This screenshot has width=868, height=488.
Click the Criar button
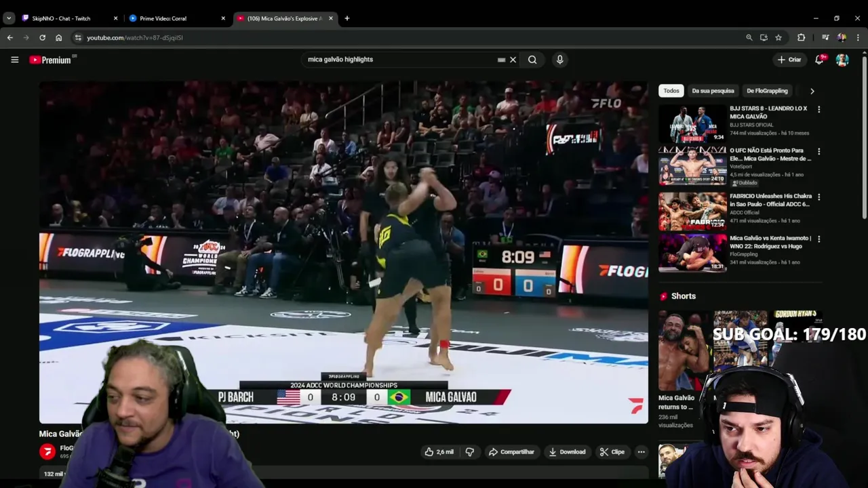point(789,60)
